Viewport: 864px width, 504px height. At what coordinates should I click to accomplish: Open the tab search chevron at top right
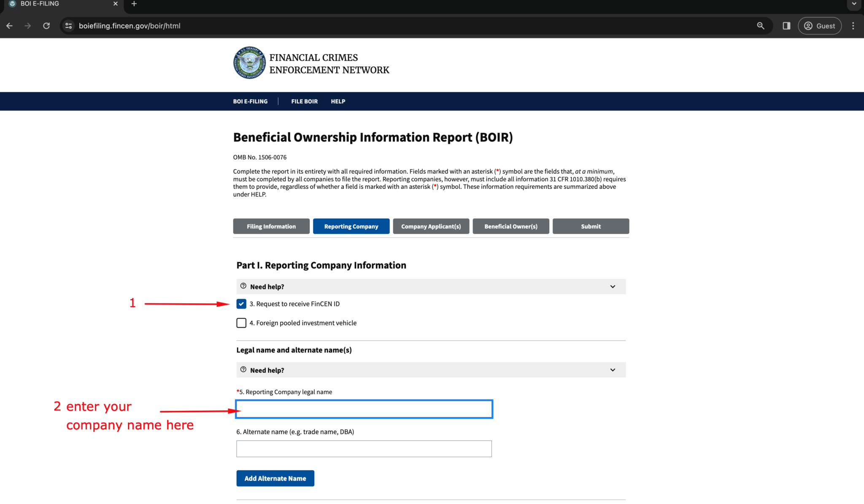pyautogui.click(x=853, y=5)
